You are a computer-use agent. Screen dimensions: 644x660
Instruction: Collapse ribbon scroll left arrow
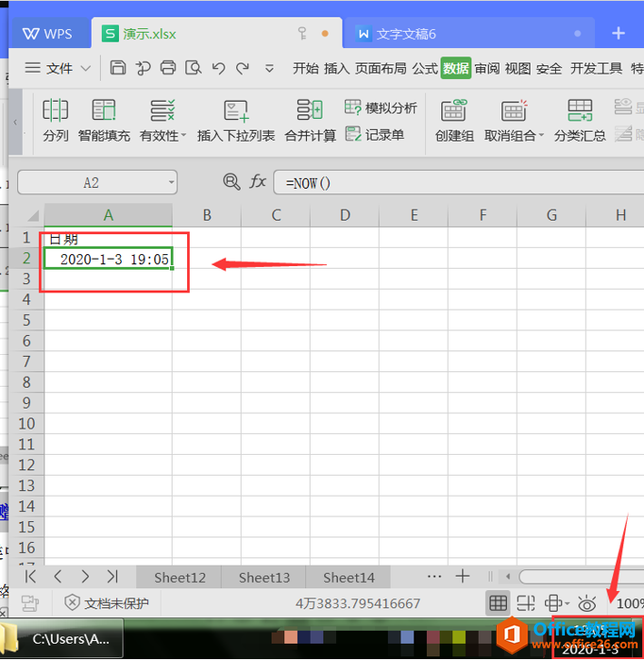coord(15,122)
